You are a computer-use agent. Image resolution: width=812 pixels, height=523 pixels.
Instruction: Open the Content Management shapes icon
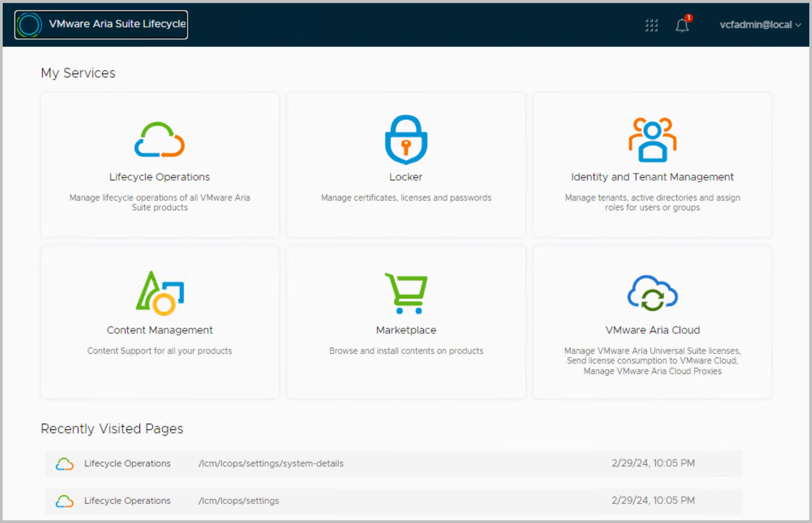159,293
